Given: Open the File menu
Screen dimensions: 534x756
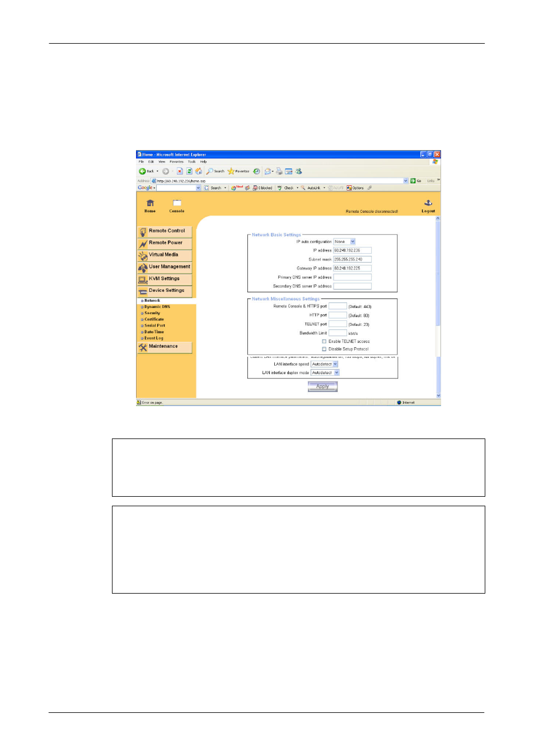Looking at the screenshot, I should point(141,162).
